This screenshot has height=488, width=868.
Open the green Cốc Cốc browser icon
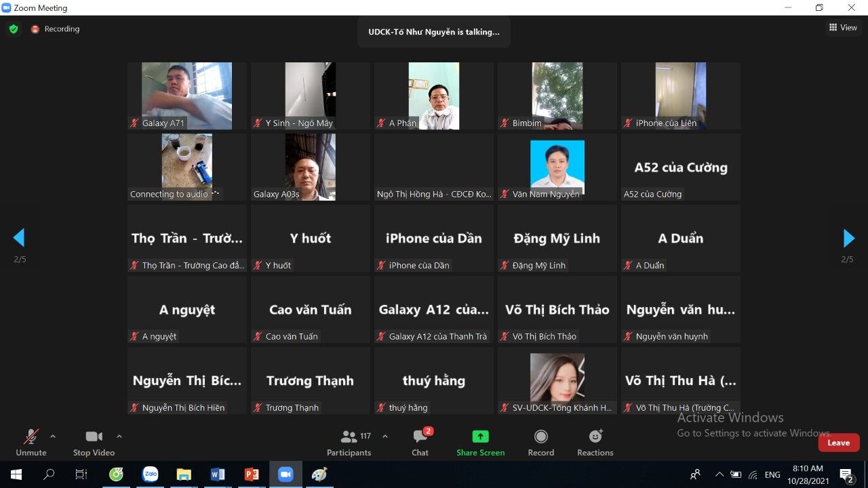(117, 474)
